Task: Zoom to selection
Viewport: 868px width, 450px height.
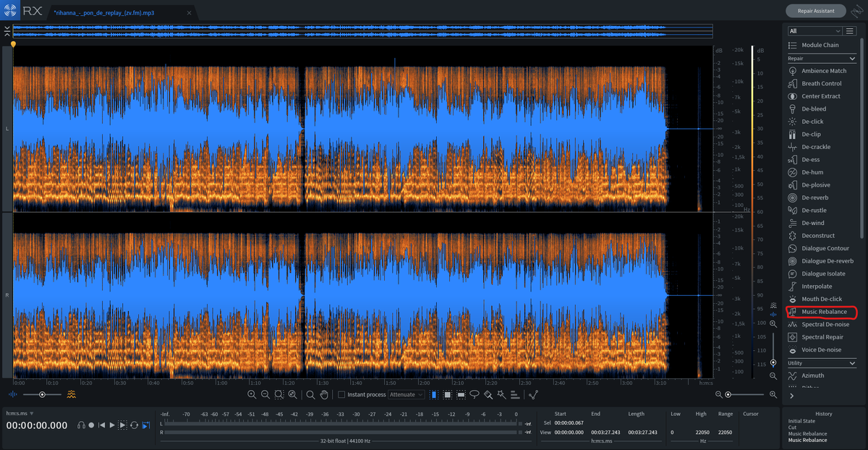Action: [x=279, y=394]
